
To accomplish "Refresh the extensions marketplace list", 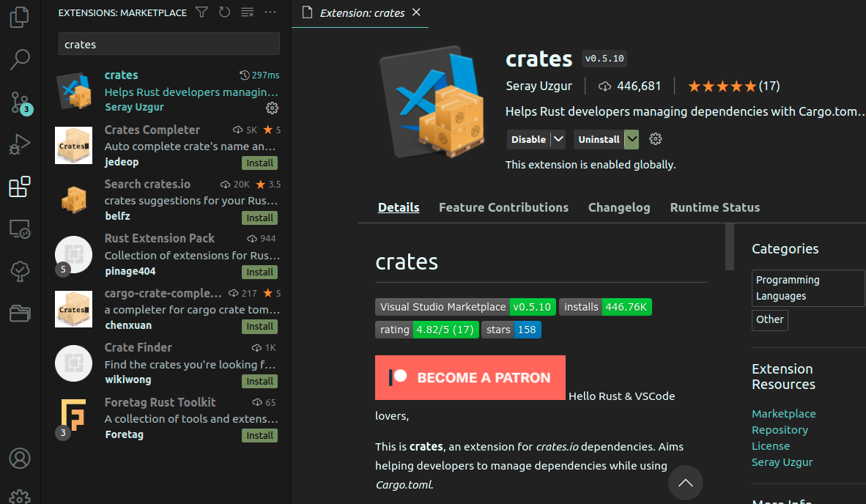I will click(x=224, y=12).
